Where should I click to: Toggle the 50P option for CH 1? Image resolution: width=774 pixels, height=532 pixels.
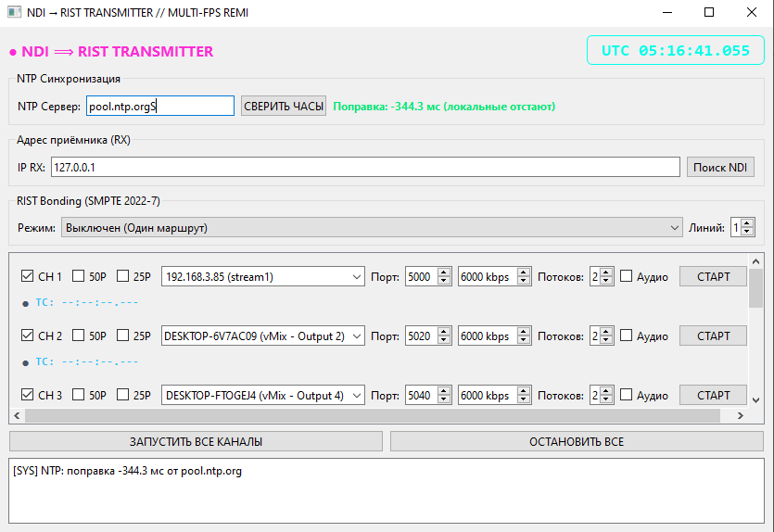click(78, 276)
